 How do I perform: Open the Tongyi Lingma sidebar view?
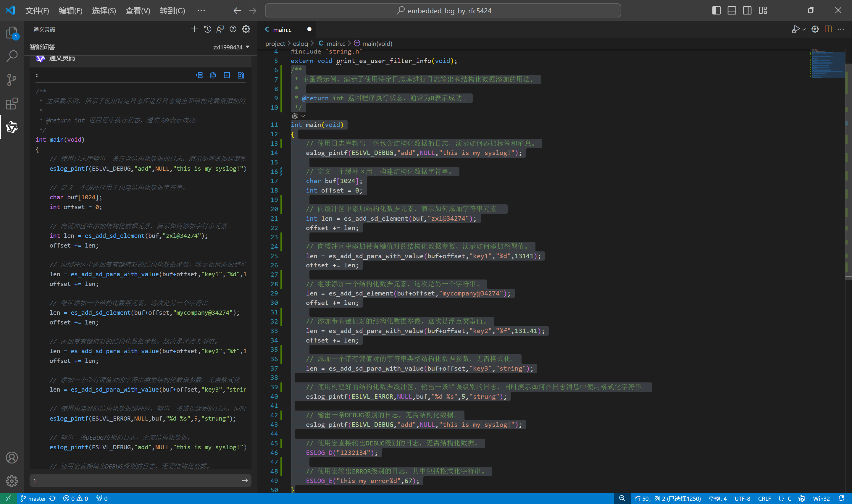pos(12,127)
